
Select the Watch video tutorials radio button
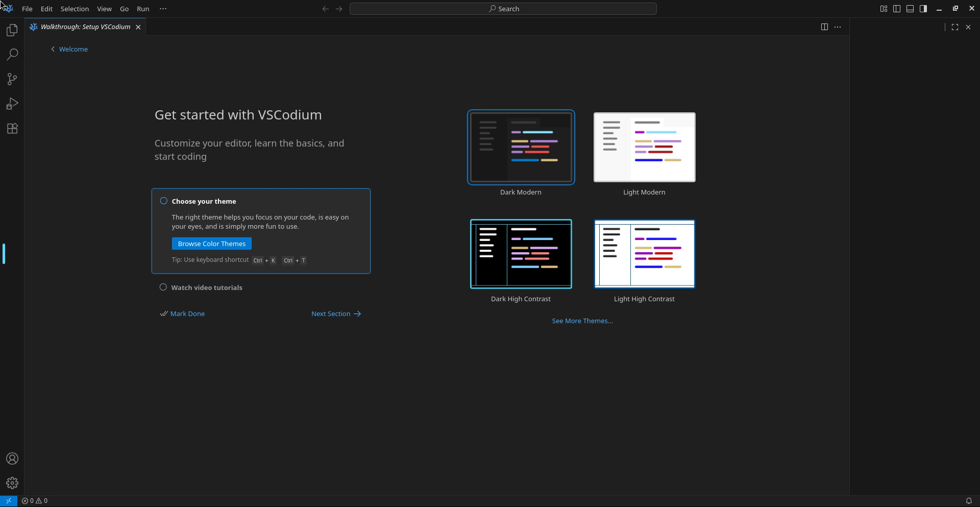(x=163, y=287)
